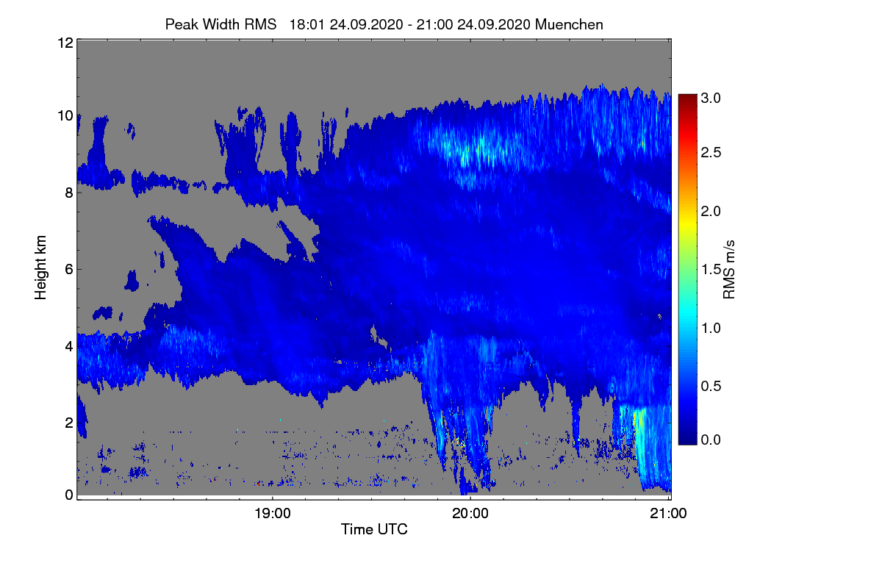Viewport: 882px width, 588px height.
Task: Click the end timestamp '21:00 24.09.2020' in the title
Action: (x=475, y=24)
